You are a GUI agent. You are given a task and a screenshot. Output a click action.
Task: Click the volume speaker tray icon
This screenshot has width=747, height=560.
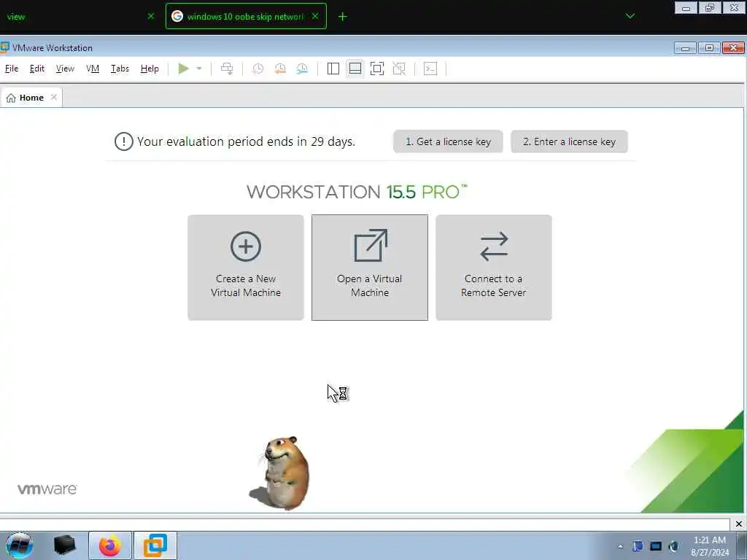pos(673,547)
